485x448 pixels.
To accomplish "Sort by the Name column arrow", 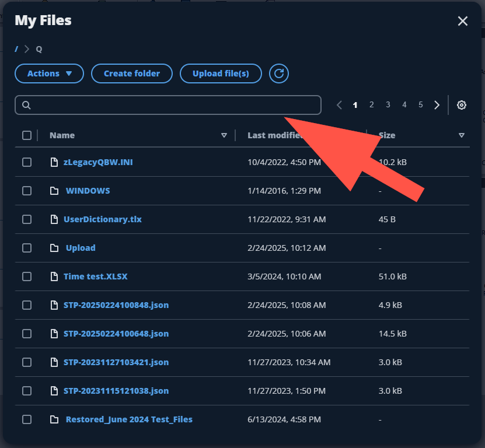I will (x=224, y=135).
